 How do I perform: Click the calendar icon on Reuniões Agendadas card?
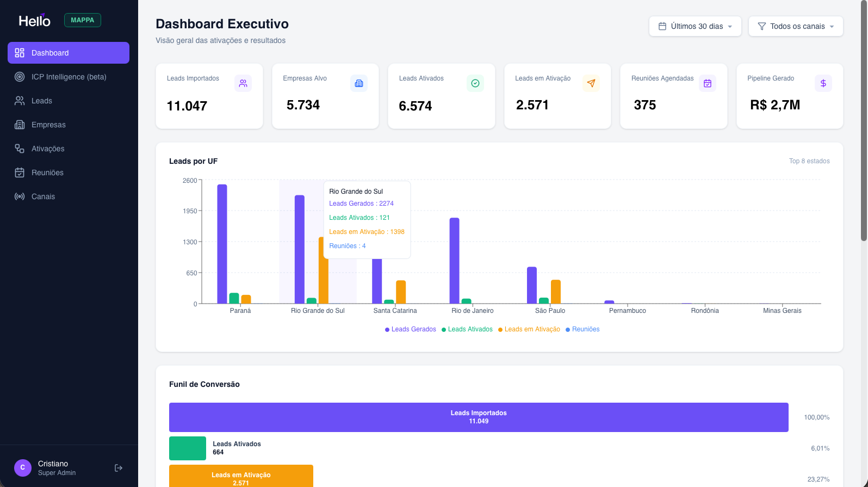pos(708,83)
